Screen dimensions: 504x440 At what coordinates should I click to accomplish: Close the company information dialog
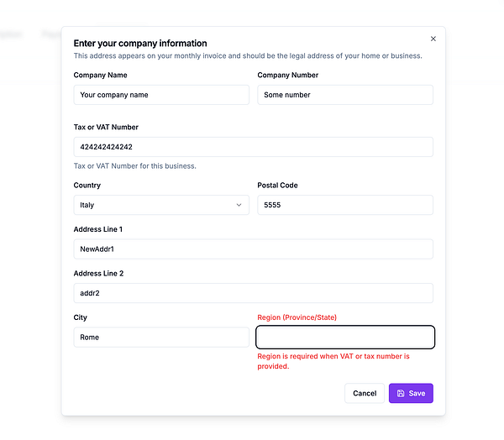click(x=433, y=39)
